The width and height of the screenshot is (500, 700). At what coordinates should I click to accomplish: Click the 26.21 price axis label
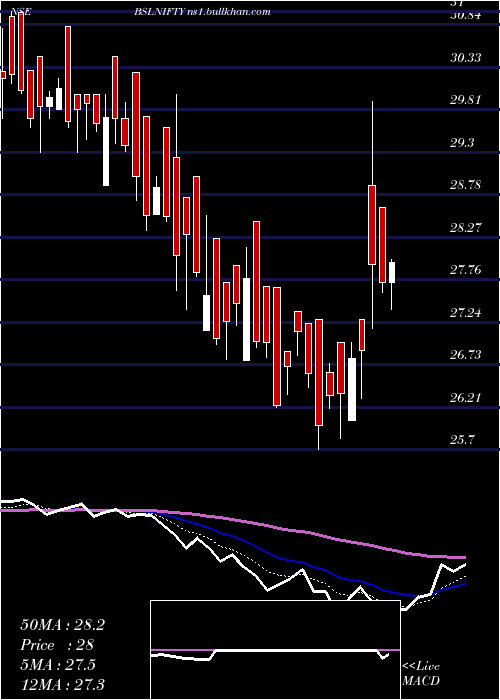(x=466, y=397)
